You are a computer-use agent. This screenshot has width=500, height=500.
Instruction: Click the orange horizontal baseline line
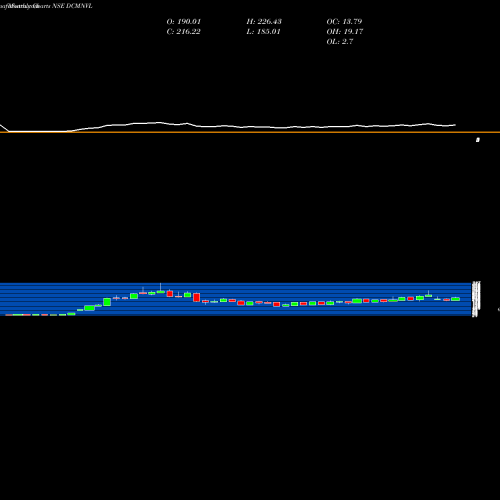[250, 132]
